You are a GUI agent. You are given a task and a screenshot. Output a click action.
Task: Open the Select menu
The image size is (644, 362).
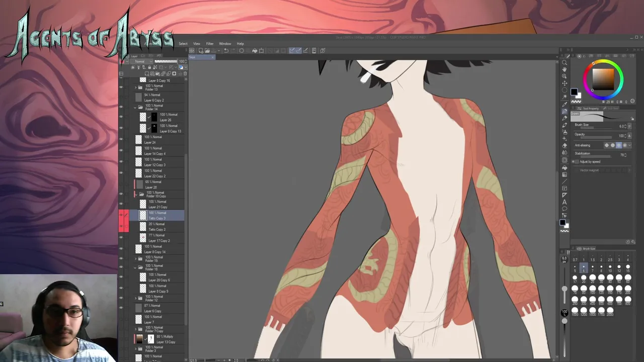(183, 44)
